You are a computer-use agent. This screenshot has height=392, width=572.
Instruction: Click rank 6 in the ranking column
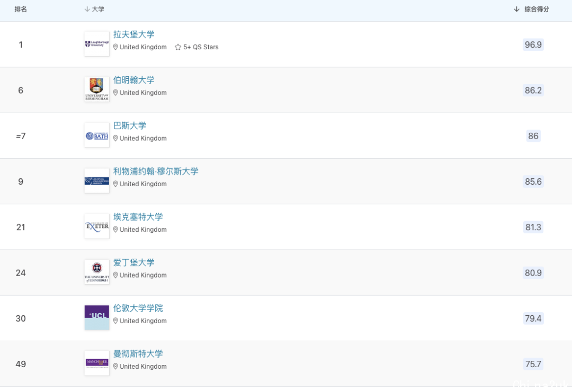pos(21,90)
